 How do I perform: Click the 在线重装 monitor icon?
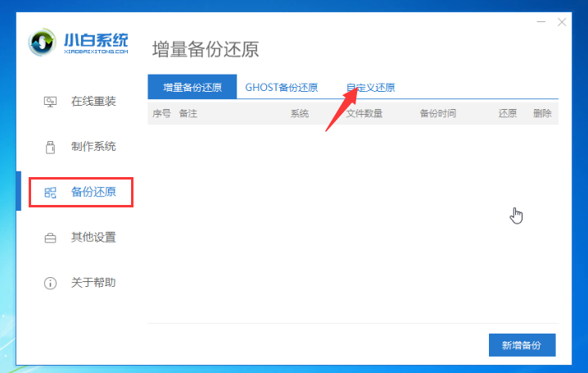pyautogui.click(x=50, y=102)
